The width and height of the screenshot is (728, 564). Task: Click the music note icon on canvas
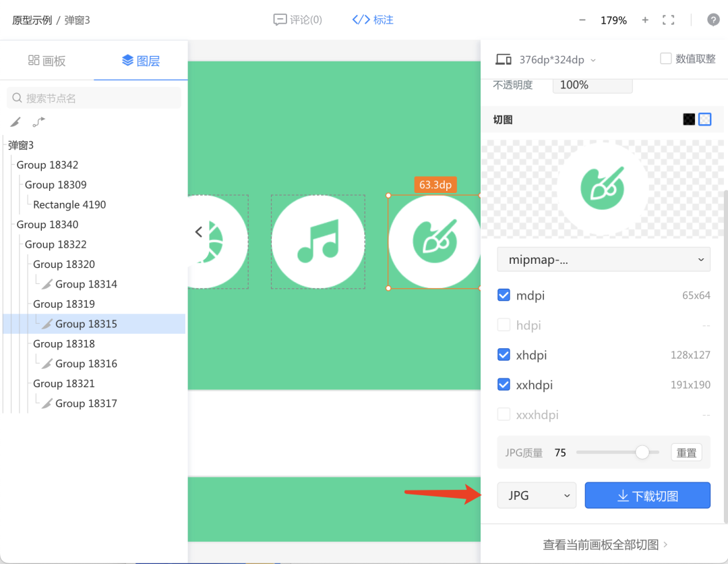click(x=318, y=242)
